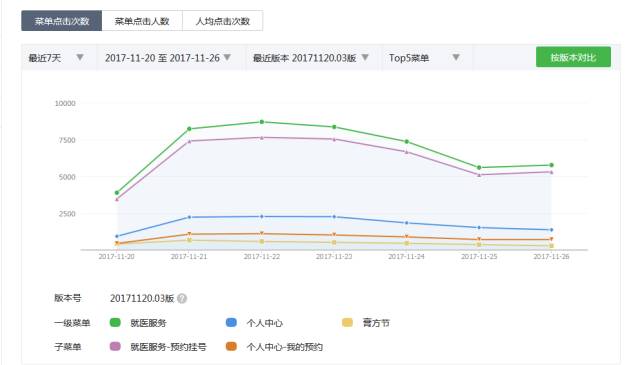The height and width of the screenshot is (365, 640).
Task: Click the 一级菜单 label
Action: (72, 323)
